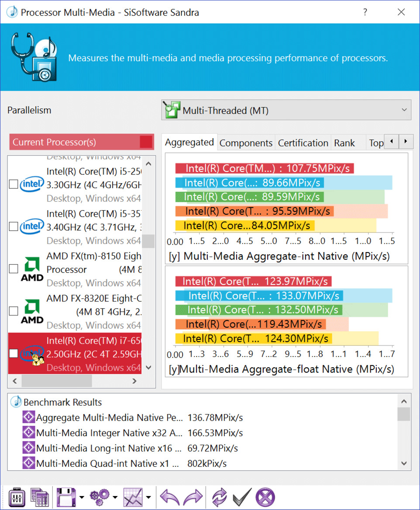Select the orange 119.43MPix/s float chart bar
420x510 pixels.
point(251,324)
